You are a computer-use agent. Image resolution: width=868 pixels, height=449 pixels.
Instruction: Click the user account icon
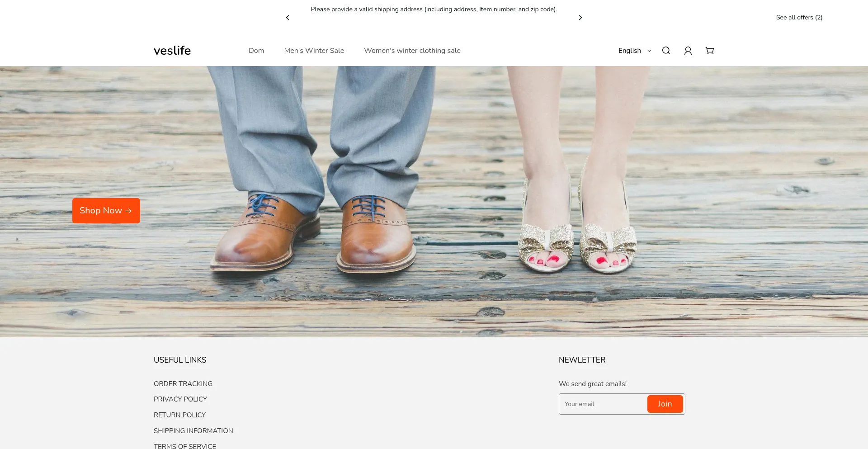688,51
